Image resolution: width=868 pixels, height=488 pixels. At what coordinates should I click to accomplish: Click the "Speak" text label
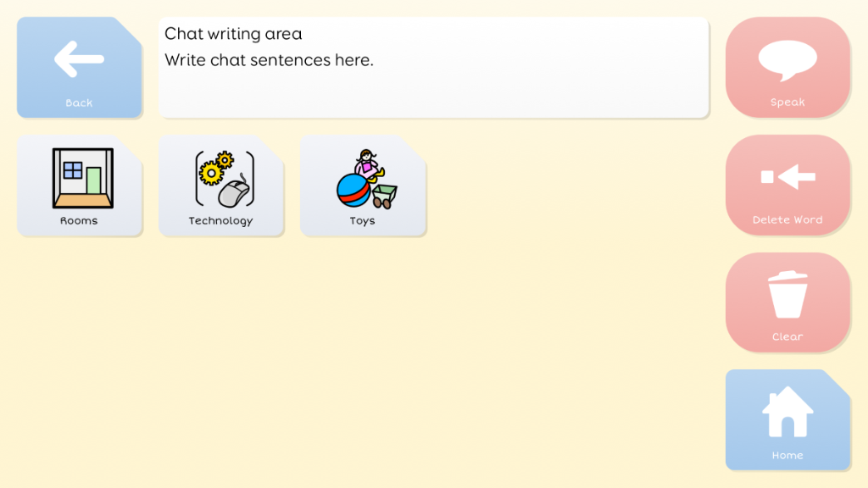pyautogui.click(x=787, y=103)
